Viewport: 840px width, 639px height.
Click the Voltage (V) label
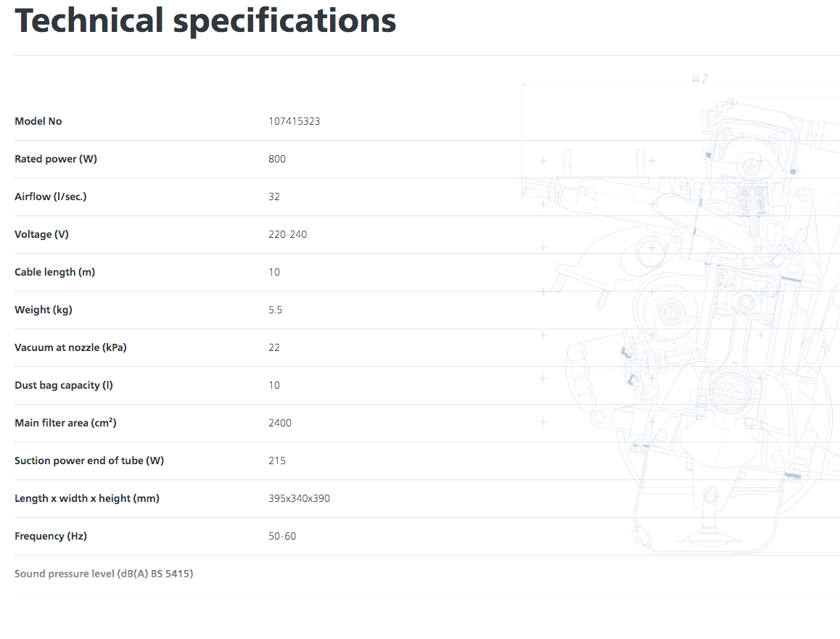41,234
